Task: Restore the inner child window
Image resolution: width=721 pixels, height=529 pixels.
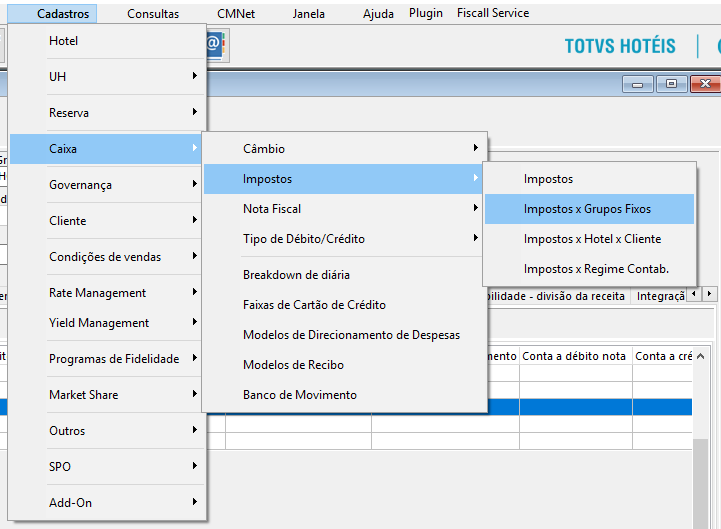Action: click(x=671, y=84)
